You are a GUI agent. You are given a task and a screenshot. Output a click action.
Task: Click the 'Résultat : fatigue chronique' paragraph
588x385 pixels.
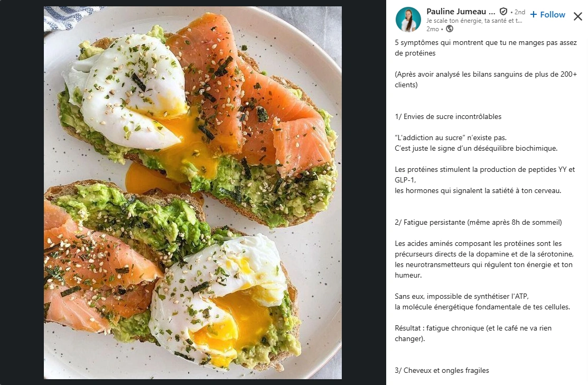click(473, 333)
